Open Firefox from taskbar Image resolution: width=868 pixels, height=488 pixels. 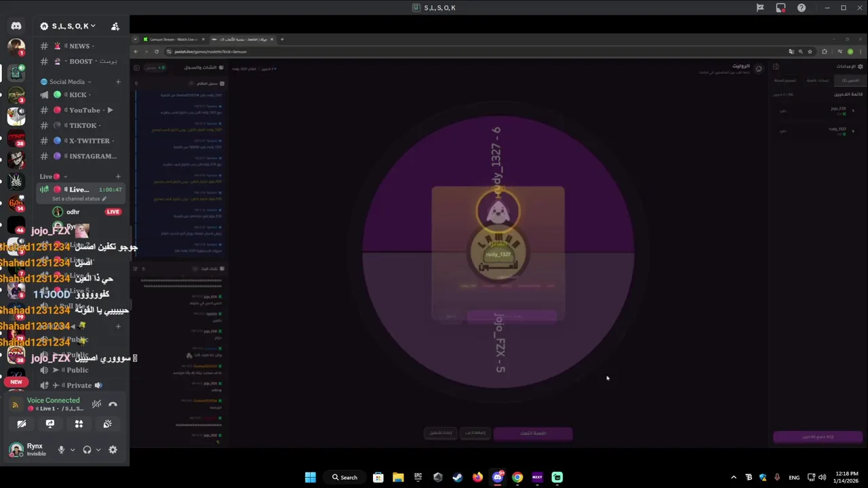point(477,477)
